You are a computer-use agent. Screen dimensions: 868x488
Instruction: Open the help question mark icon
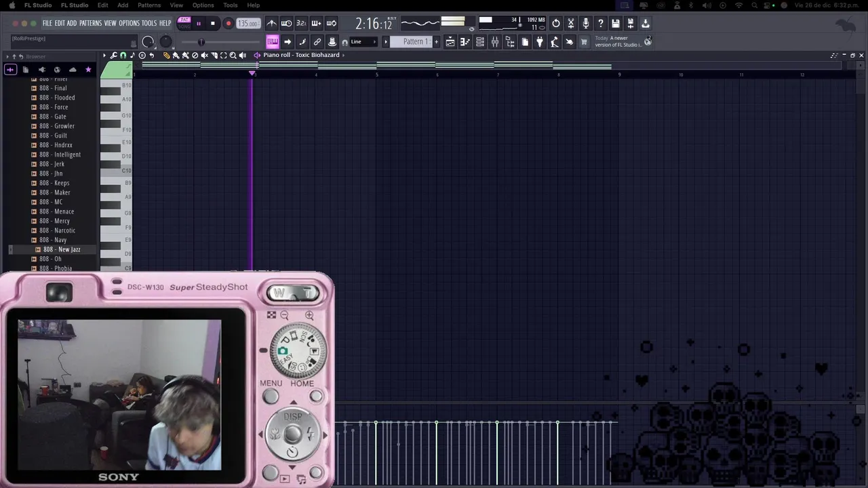pos(601,24)
